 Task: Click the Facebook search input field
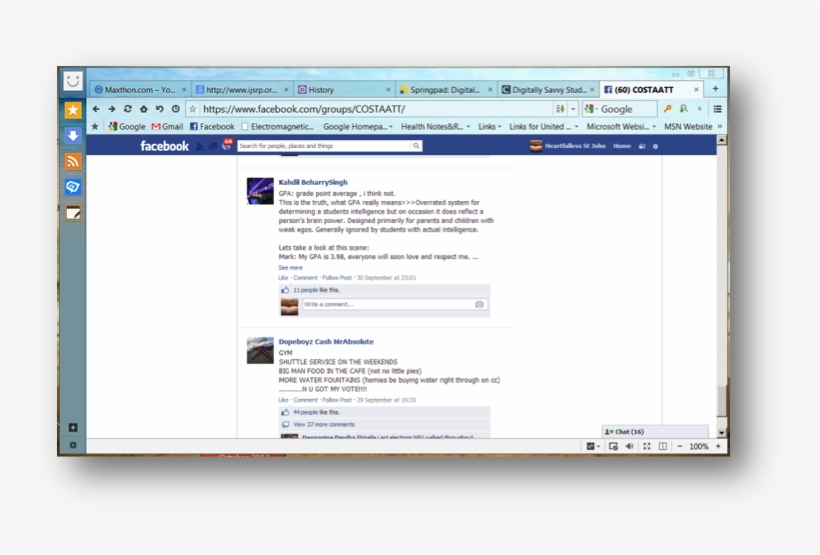[324, 146]
